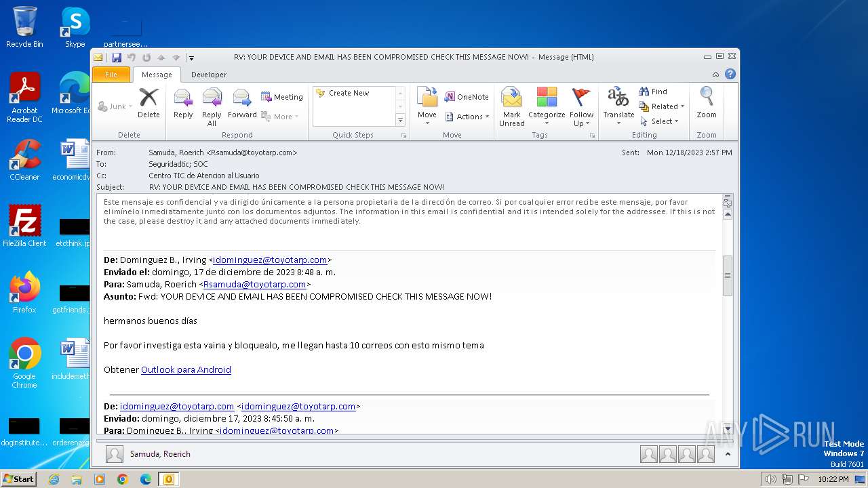
Task: Click the Delete message icon
Action: pyautogui.click(x=149, y=103)
